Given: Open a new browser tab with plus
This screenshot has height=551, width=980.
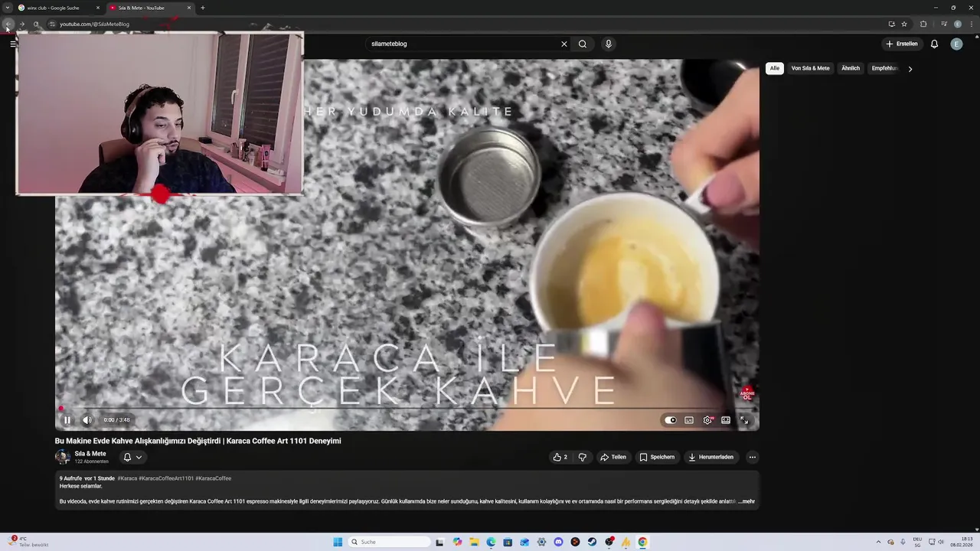Looking at the screenshot, I should [202, 8].
